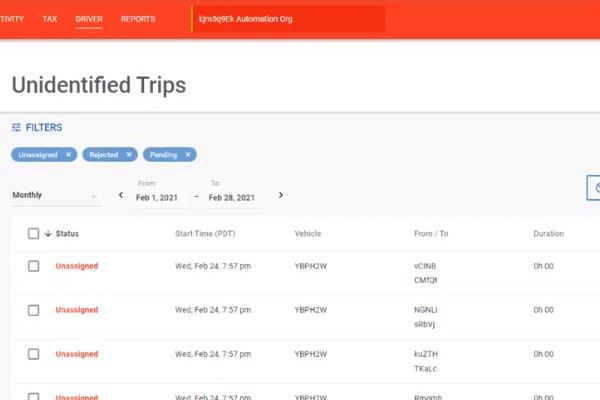Click the 0h 00 duration in kuZTH row
Image resolution: width=600 pixels, height=400 pixels.
coord(543,354)
